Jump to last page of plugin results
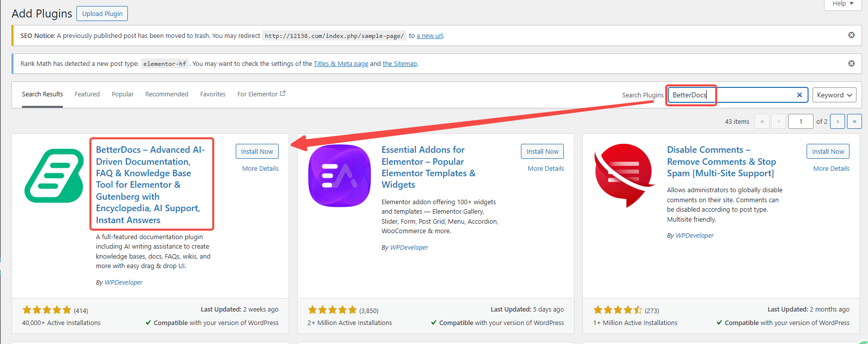This screenshot has width=868, height=344. coord(855,121)
